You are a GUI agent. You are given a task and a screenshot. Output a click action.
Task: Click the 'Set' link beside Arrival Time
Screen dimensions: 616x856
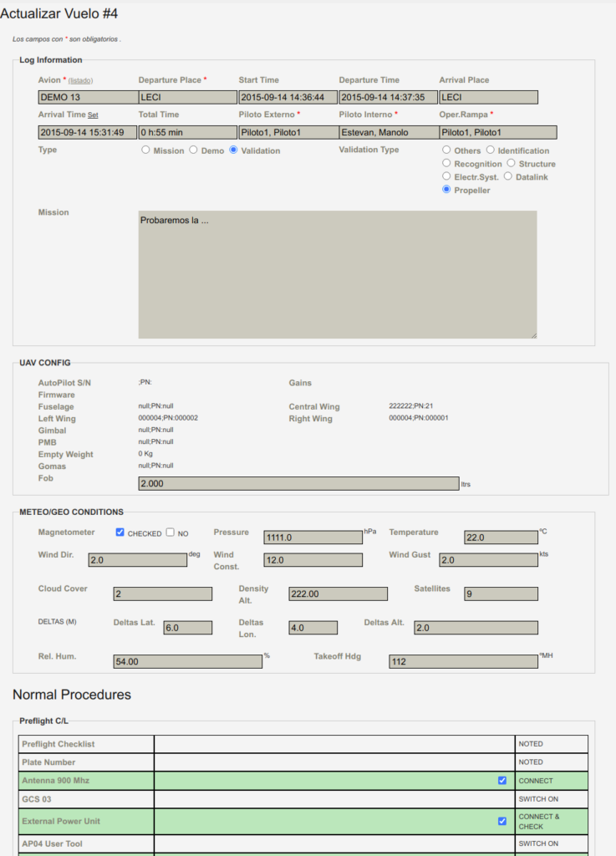point(93,115)
